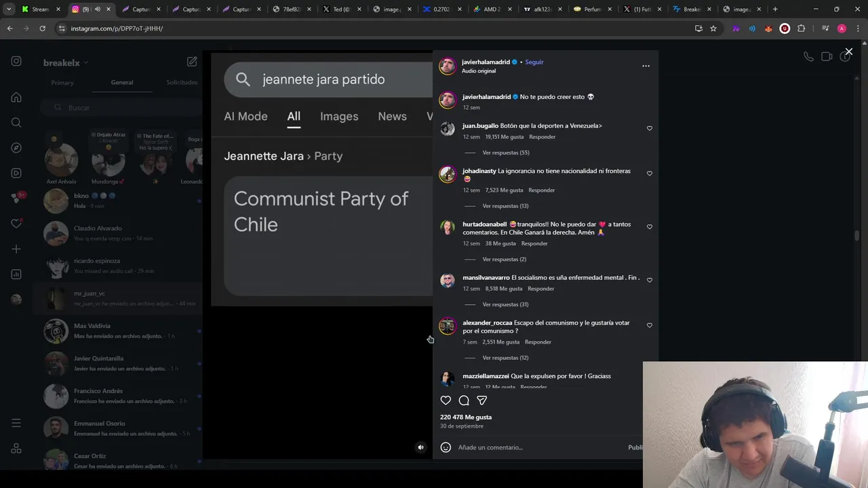This screenshot has width=868, height=488.
Task: Reply to mansilvanavarro's comment
Action: pos(541,289)
